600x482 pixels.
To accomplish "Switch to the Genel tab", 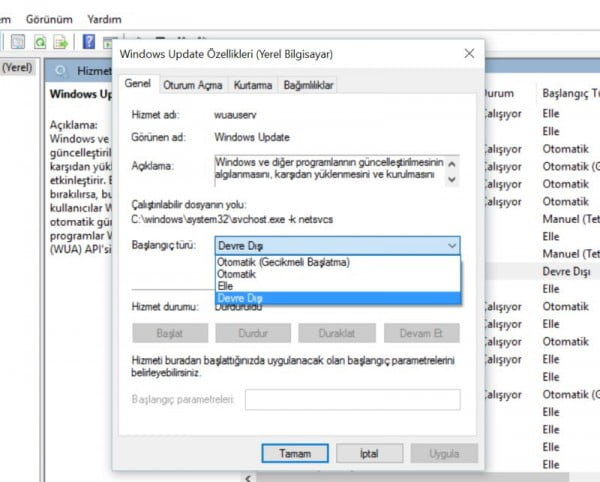I will [x=138, y=83].
